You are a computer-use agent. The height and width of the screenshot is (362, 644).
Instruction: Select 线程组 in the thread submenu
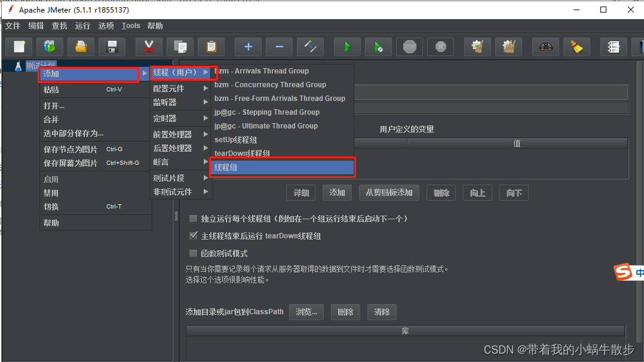(x=282, y=167)
